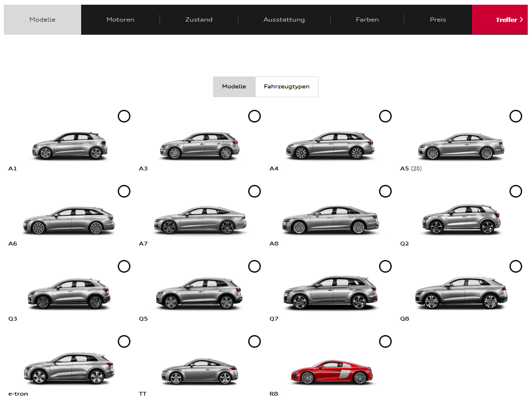The height and width of the screenshot is (413, 532).
Task: Click the Q2 model label
Action: tap(404, 243)
